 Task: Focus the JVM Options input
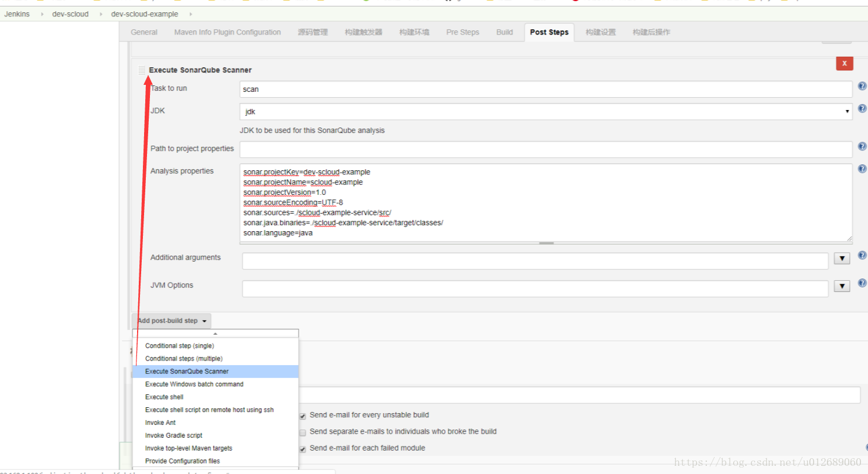535,289
